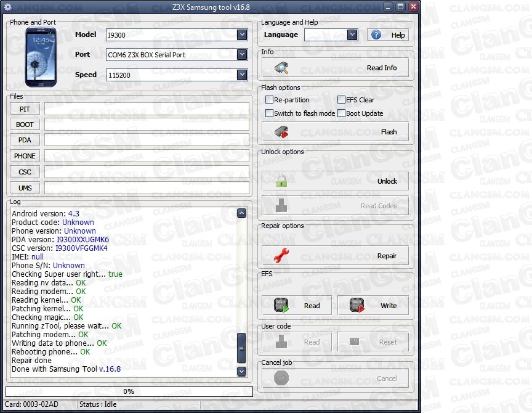Click the gear icon in the title bar
This screenshot has height=413, width=532.
point(7,7)
